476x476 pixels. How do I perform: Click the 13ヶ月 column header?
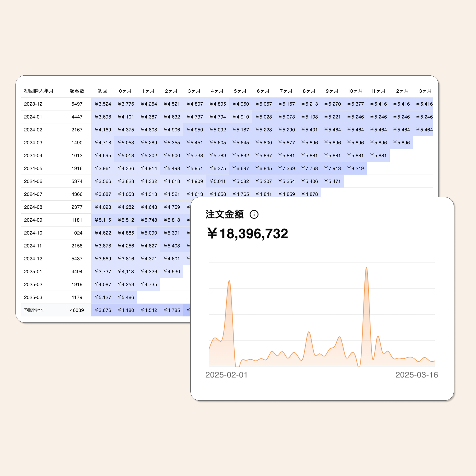(424, 91)
